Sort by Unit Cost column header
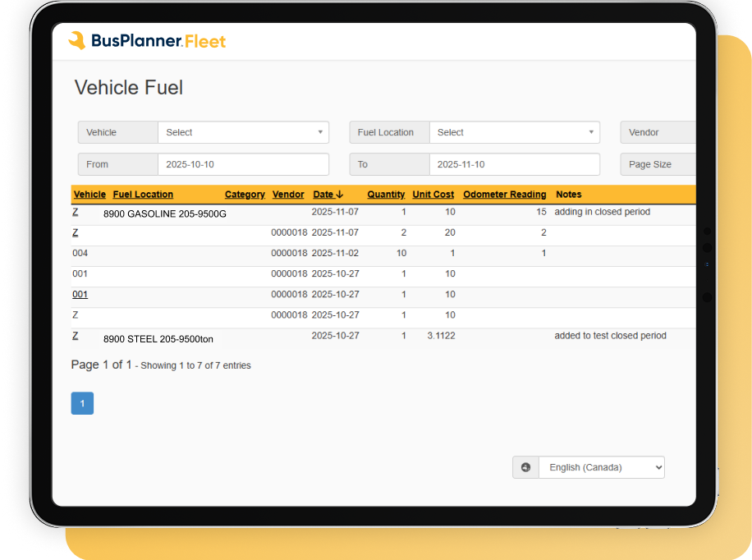Viewport: 752px width, 560px height. coord(433,195)
